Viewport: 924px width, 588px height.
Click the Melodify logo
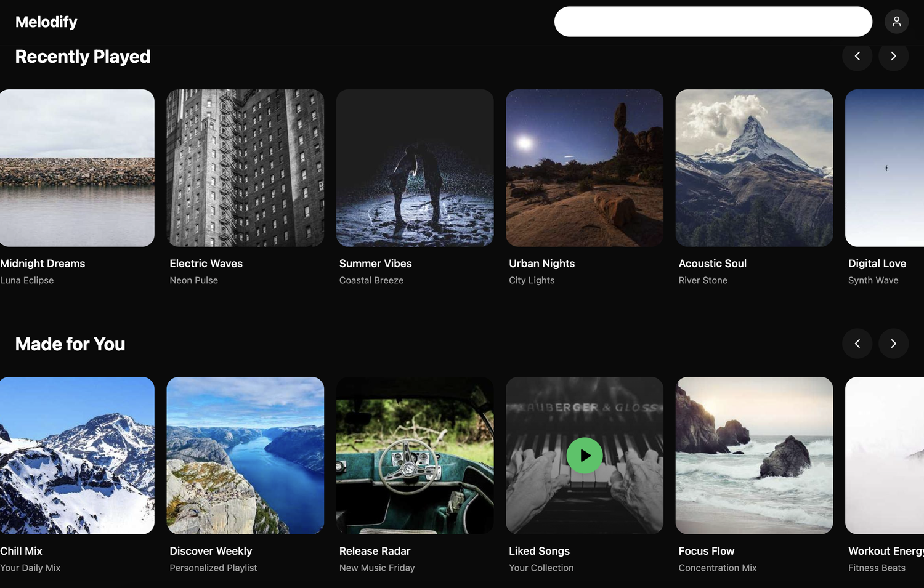click(46, 22)
